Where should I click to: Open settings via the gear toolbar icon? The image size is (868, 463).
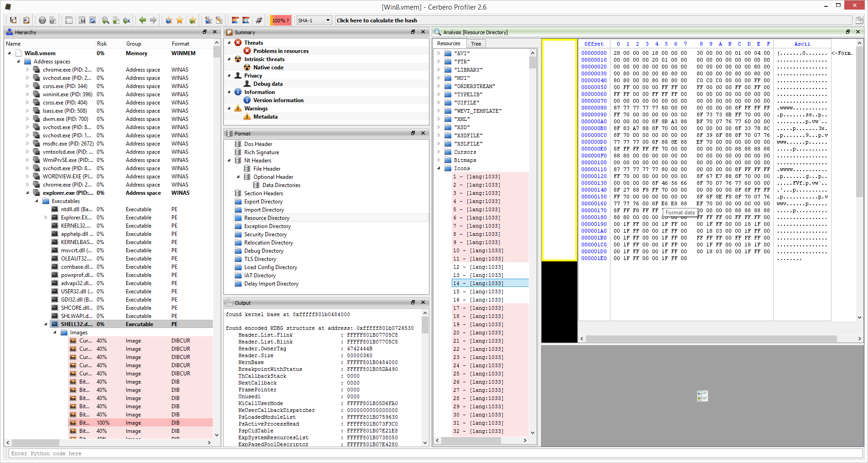coord(42,20)
